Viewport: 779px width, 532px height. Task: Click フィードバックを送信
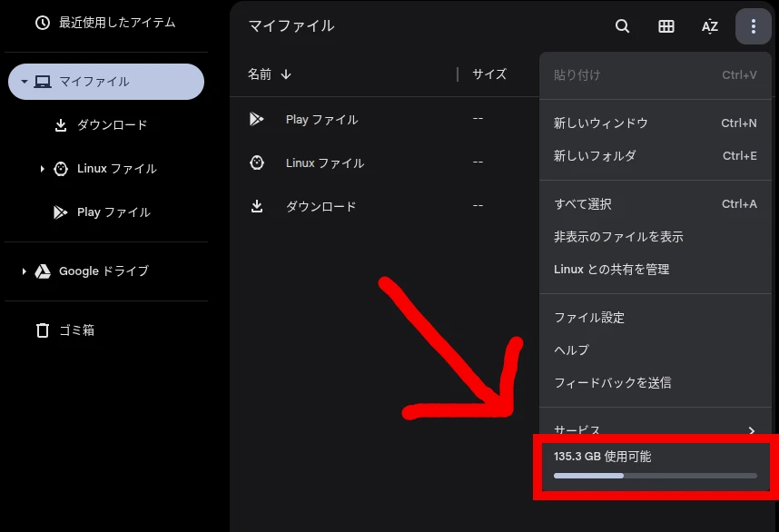(614, 382)
